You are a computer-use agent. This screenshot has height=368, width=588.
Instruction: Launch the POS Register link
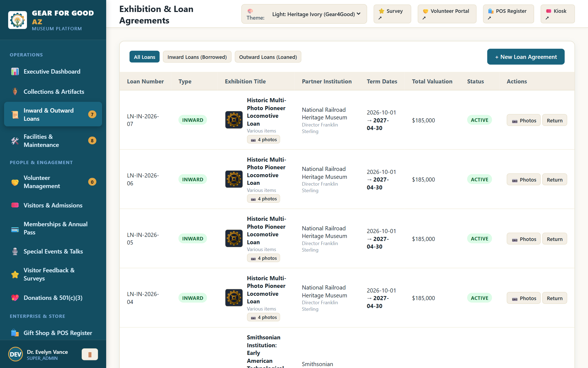[x=508, y=14]
